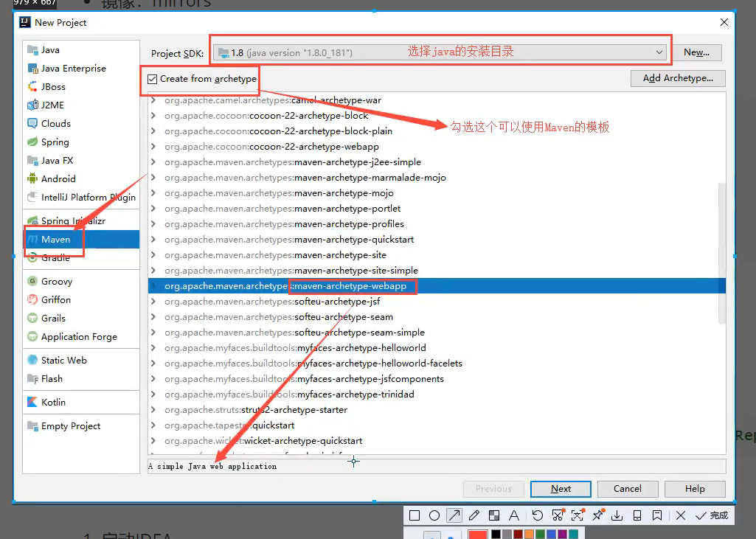Viewport: 756px width, 539px height.
Task: Cancel the screenshot with X icon
Action: (681, 515)
